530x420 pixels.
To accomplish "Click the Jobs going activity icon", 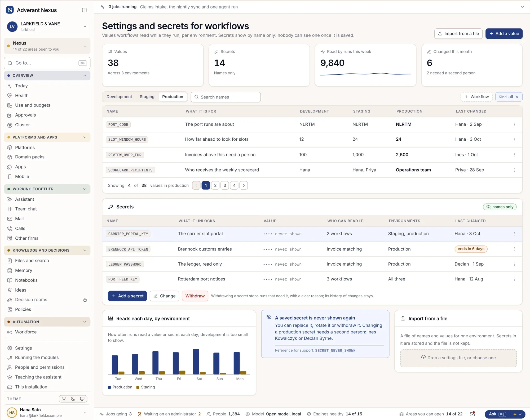I will coord(101,414).
